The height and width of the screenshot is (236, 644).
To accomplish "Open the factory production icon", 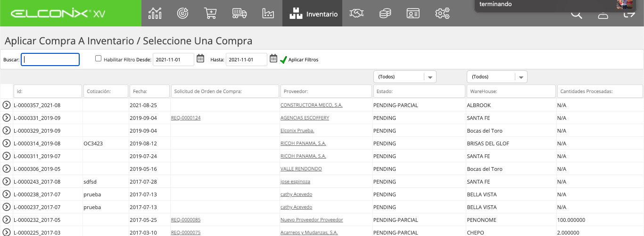I will [268, 13].
